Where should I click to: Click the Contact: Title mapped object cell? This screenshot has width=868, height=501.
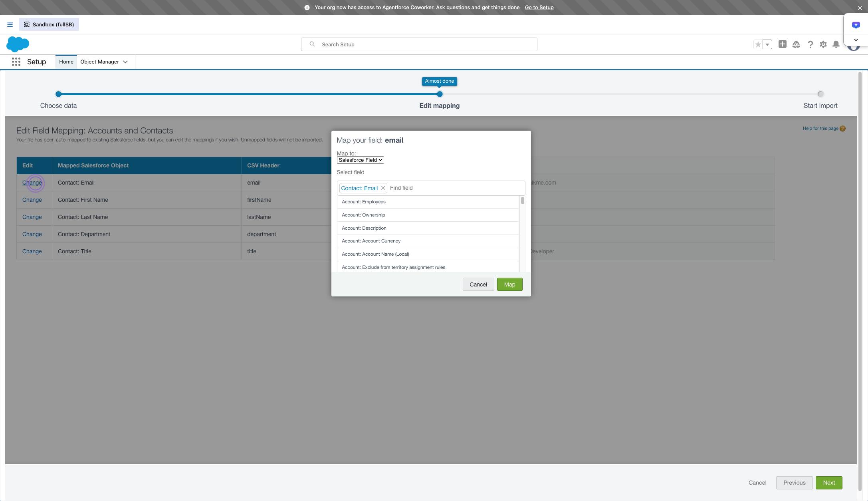[147, 252]
